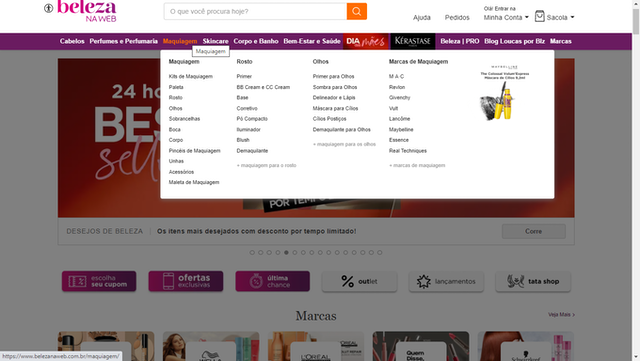Click Maleta de Maquiagem link
This screenshot has height=361, width=640.
pyautogui.click(x=194, y=182)
